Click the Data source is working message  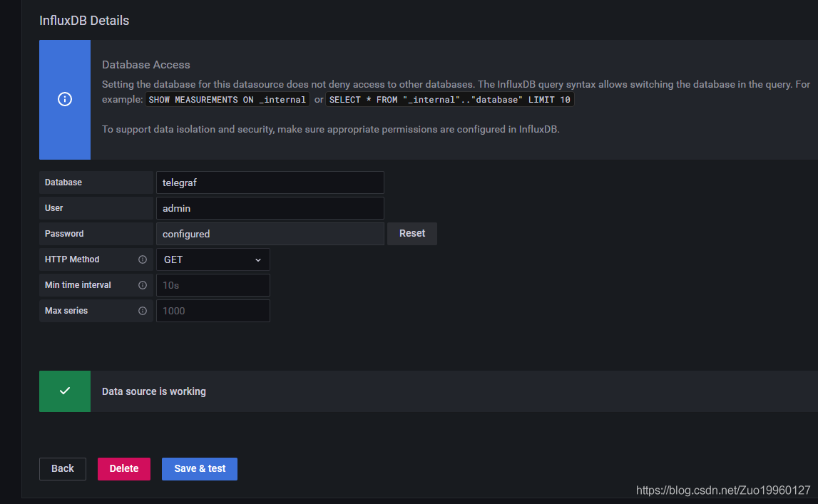pyautogui.click(x=154, y=391)
